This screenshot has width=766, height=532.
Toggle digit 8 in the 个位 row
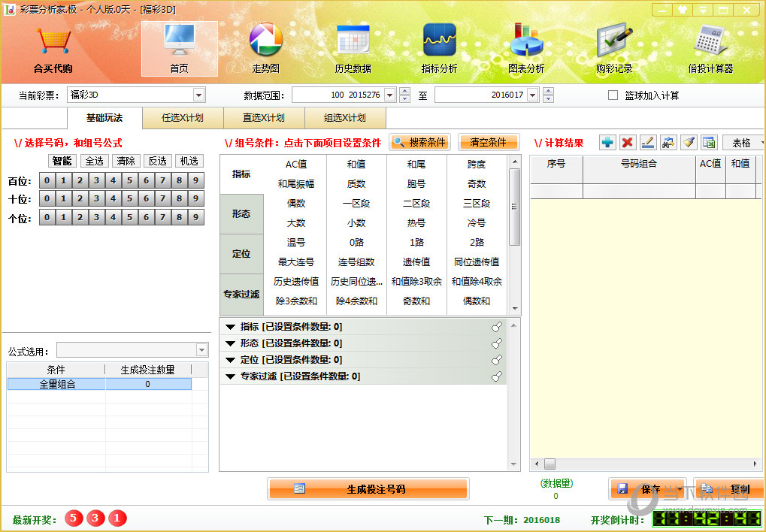180,217
